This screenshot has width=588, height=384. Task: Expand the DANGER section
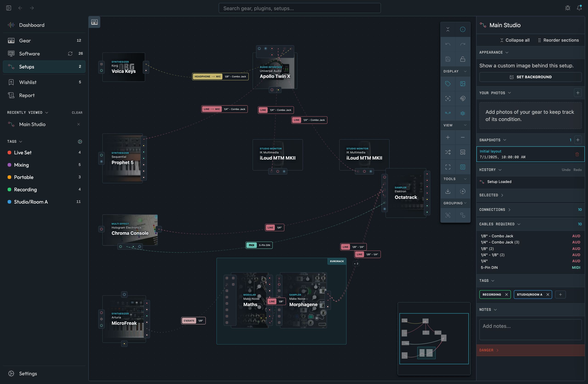[530, 350]
